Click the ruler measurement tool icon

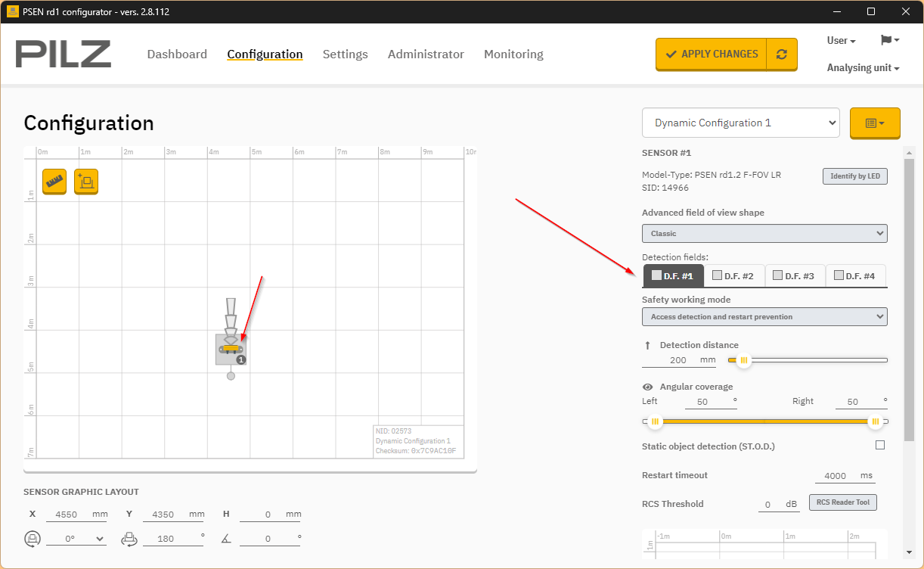(x=54, y=182)
